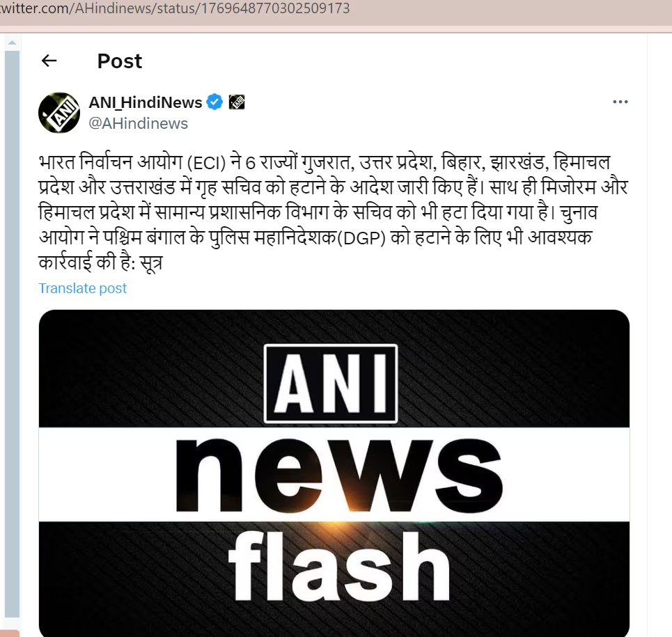
Task: Click the Translate post link
Action: pos(83,288)
